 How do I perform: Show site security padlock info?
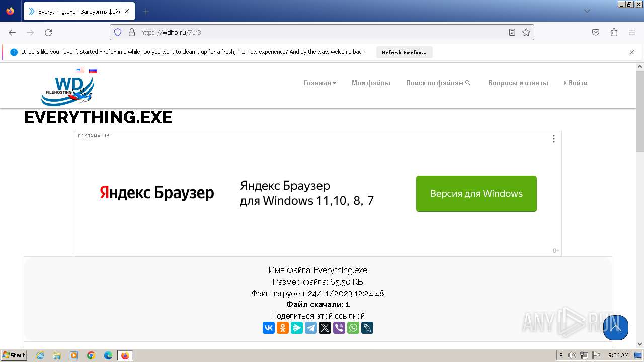coord(132,32)
